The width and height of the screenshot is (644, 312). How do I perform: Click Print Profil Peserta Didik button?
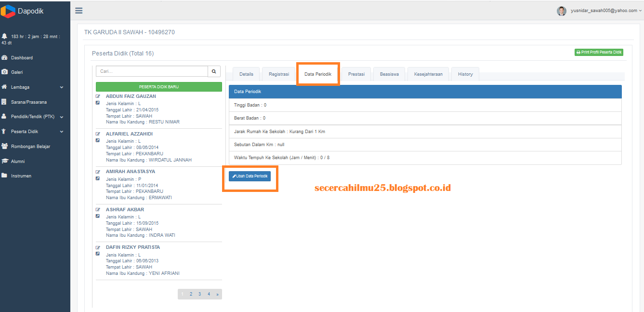click(x=599, y=52)
